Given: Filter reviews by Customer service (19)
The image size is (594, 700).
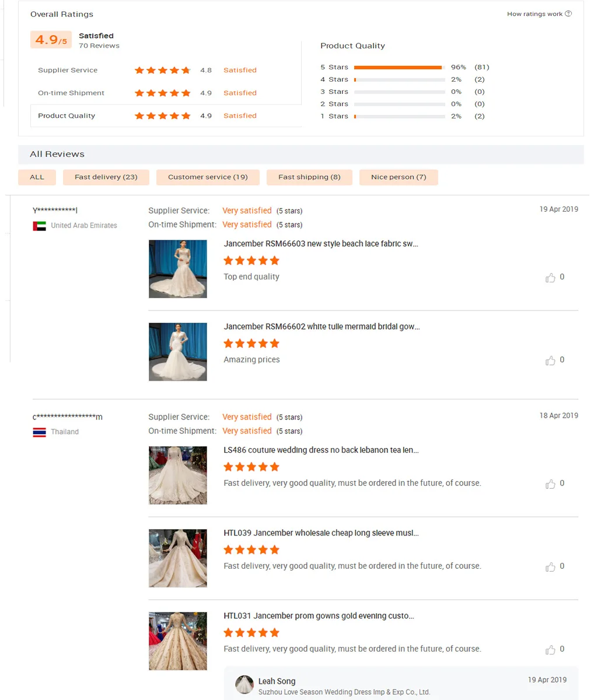Looking at the screenshot, I should tap(208, 177).
